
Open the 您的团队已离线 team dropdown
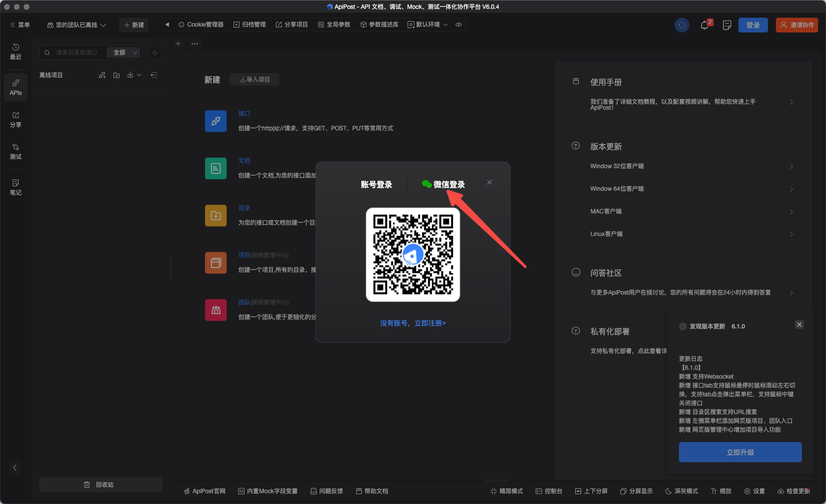[x=77, y=25]
